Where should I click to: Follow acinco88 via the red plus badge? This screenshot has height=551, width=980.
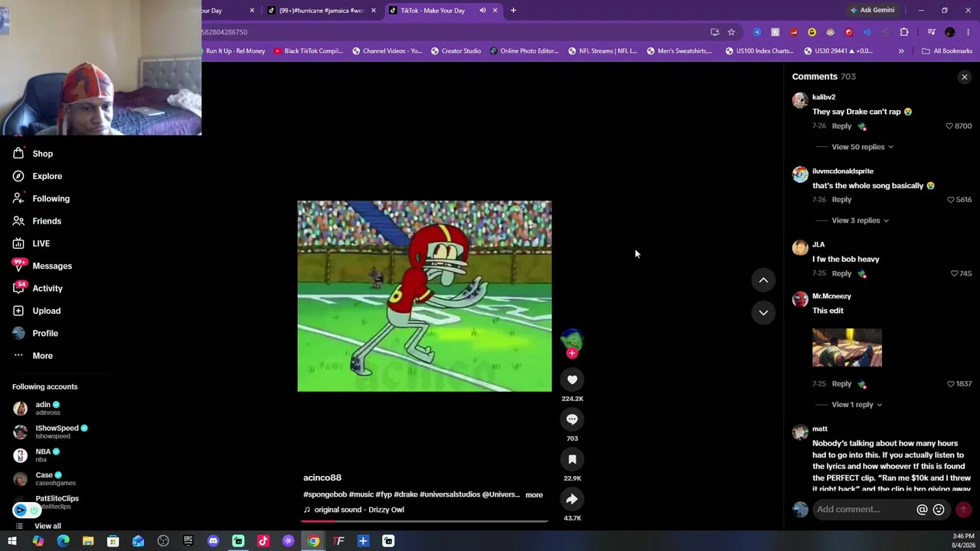(x=572, y=354)
